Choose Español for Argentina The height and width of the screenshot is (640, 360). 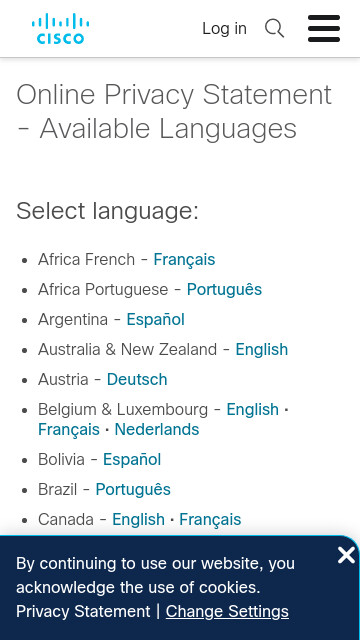(x=156, y=319)
